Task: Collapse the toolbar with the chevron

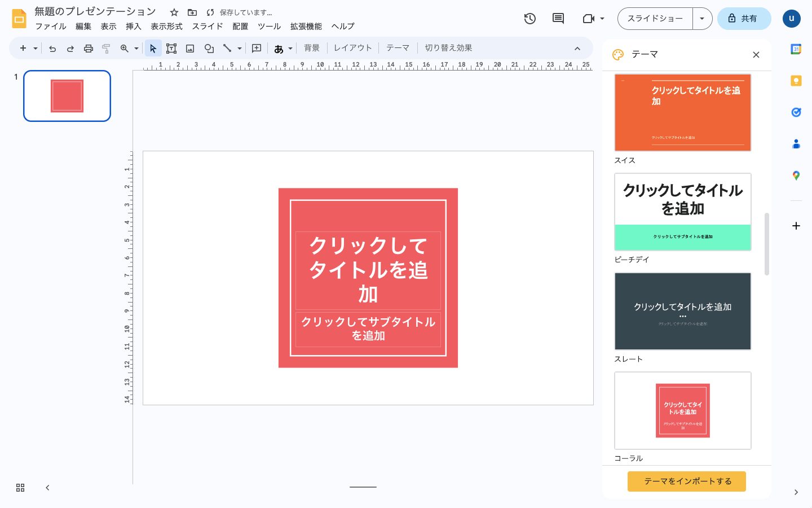Action: pyautogui.click(x=577, y=49)
